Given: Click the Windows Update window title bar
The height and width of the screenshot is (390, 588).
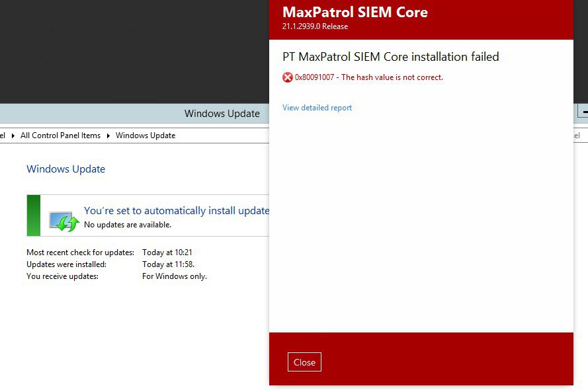Looking at the screenshot, I should tap(134, 113).
